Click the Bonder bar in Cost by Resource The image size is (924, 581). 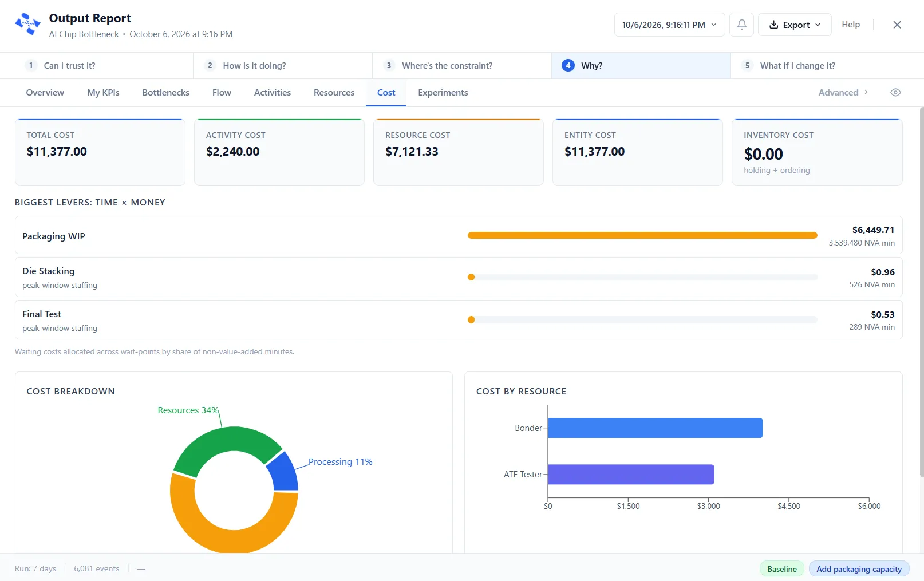(x=655, y=428)
